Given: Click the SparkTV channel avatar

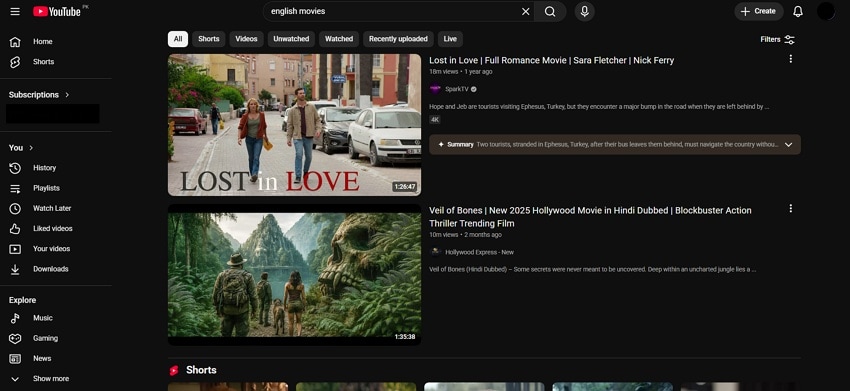Looking at the screenshot, I should click(435, 89).
